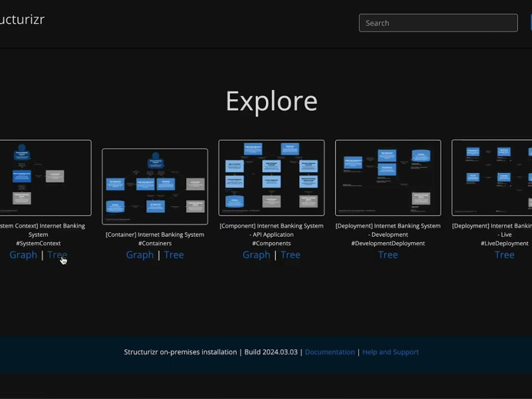This screenshot has height=399, width=532.
Task: Select the #LiveDeployment tag text
Action: point(505,243)
